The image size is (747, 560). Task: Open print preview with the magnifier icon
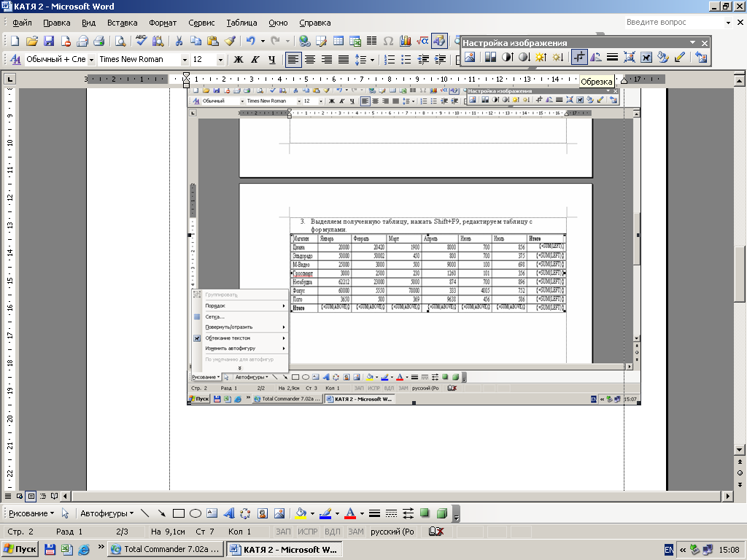[120, 42]
